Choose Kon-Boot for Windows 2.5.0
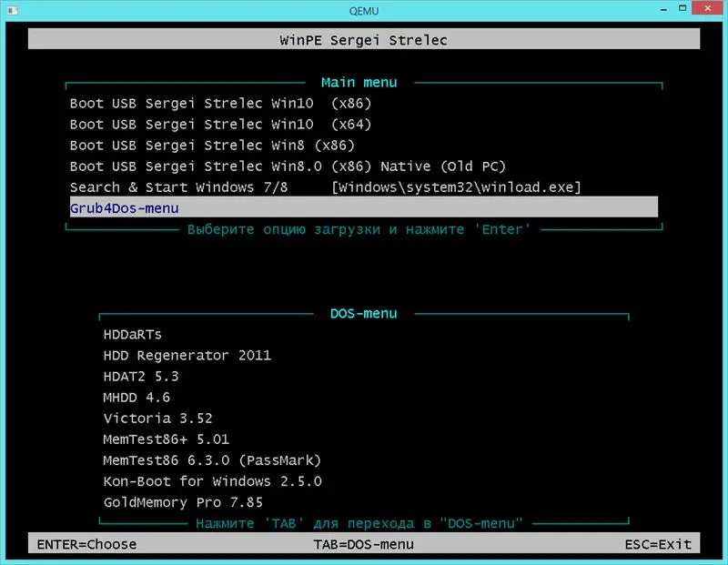The width and height of the screenshot is (728, 565). 212,481
